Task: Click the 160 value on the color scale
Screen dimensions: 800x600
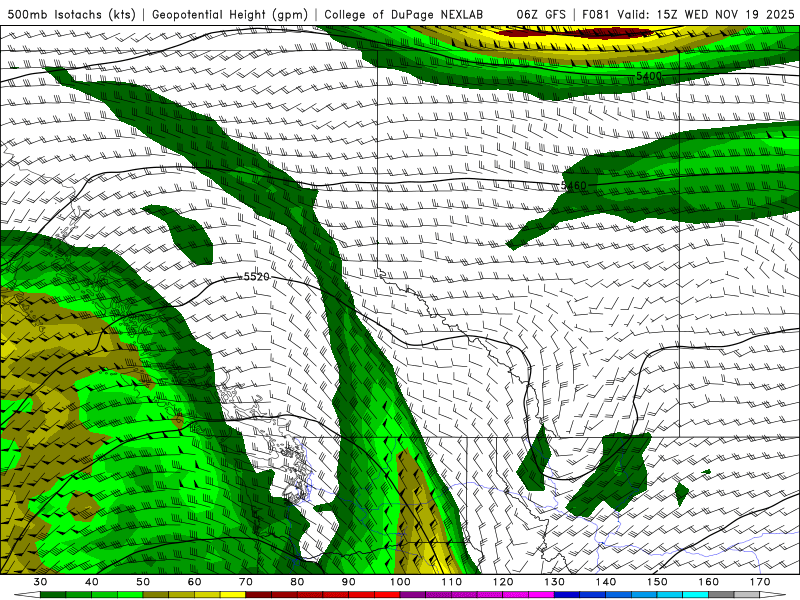Action: [x=709, y=582]
